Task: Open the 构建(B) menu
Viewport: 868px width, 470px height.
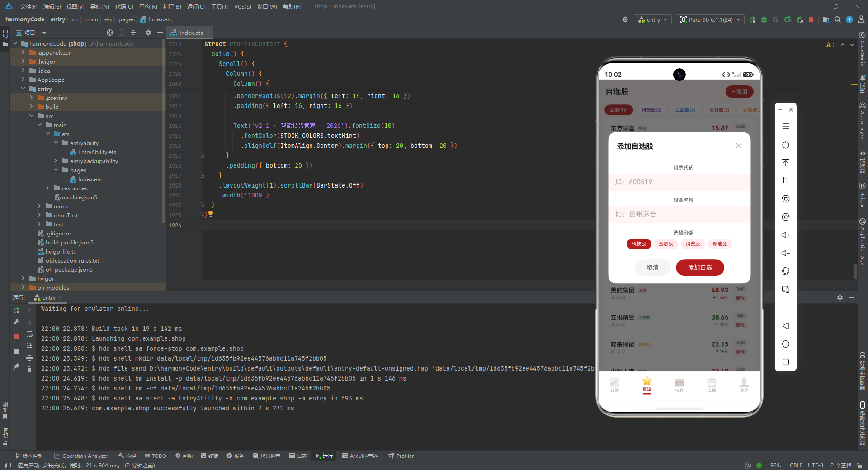Action: (x=172, y=6)
